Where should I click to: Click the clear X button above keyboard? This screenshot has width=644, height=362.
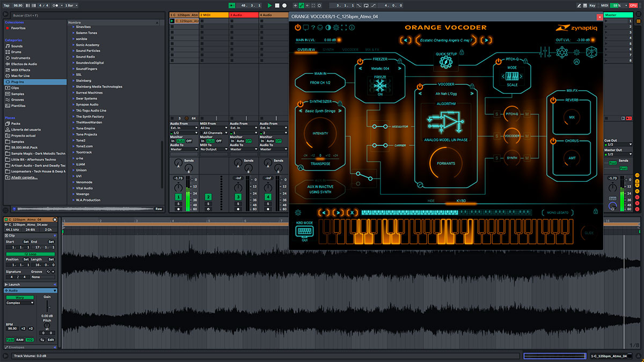coord(352,212)
